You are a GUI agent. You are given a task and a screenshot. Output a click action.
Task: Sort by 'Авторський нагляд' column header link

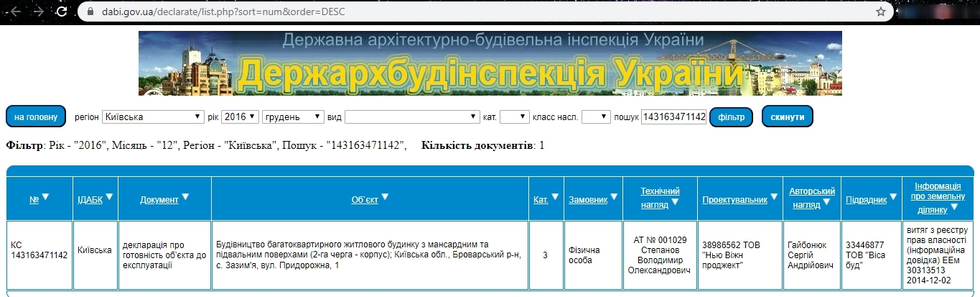coord(812,197)
